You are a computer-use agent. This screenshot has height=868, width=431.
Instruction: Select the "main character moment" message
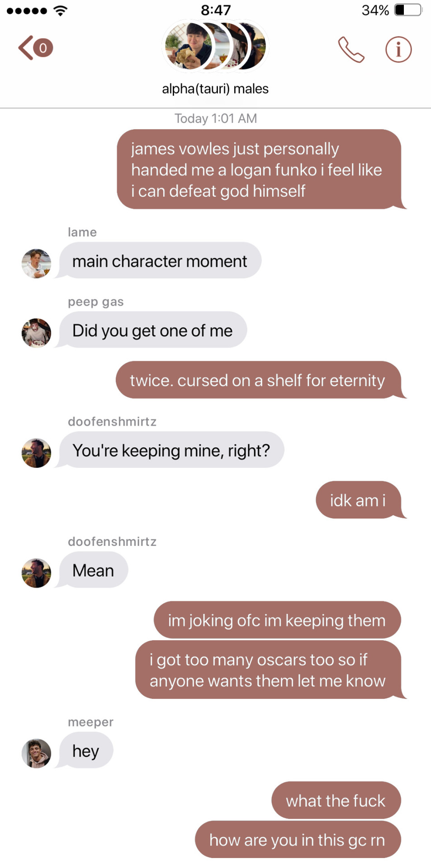point(160,260)
